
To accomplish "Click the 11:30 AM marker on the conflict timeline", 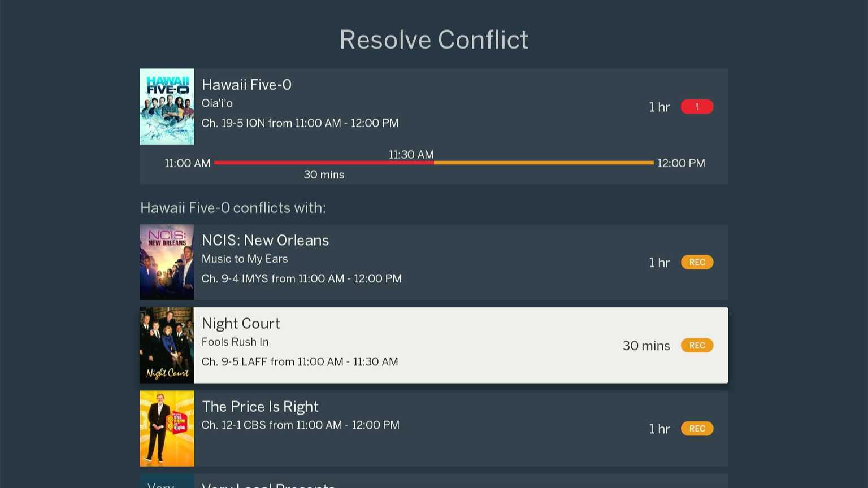I will coord(411,154).
